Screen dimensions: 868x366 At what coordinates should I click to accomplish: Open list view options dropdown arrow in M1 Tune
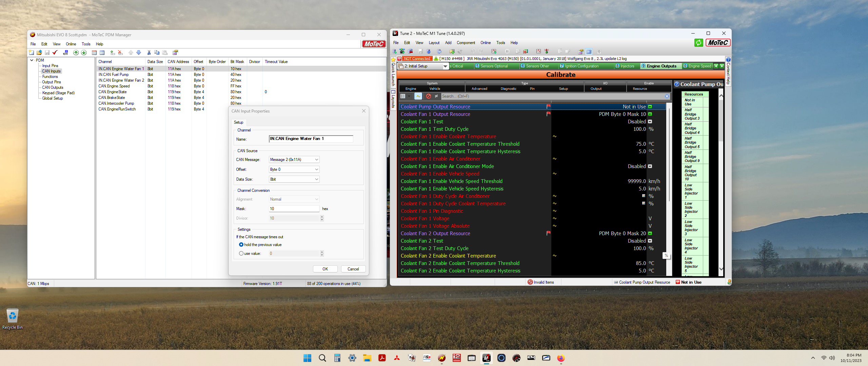pos(409,96)
